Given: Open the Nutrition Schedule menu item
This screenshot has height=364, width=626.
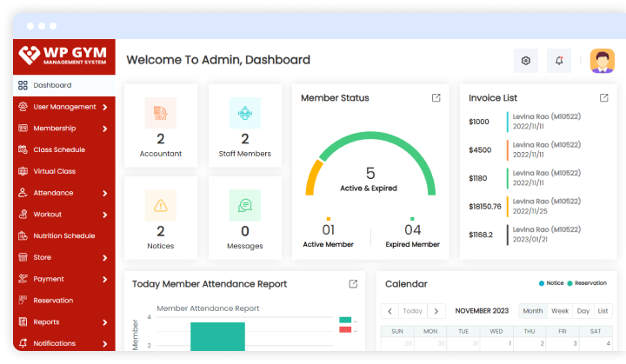Looking at the screenshot, I should pos(63,236).
